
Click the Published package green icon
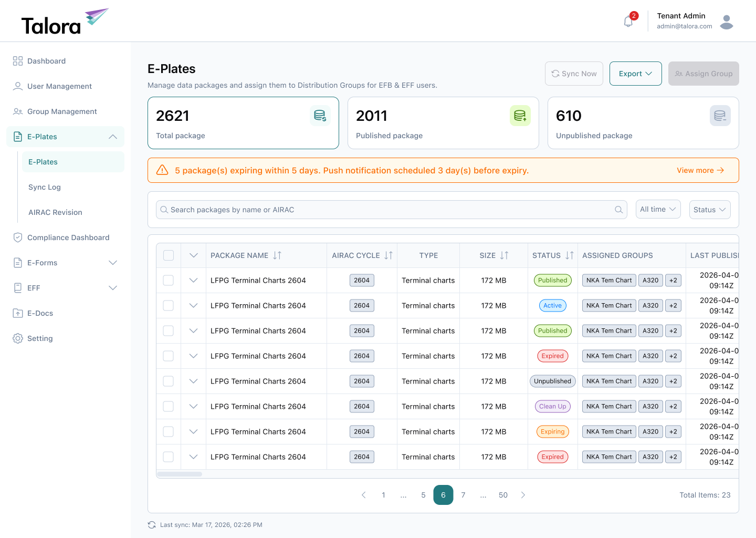pos(520,116)
